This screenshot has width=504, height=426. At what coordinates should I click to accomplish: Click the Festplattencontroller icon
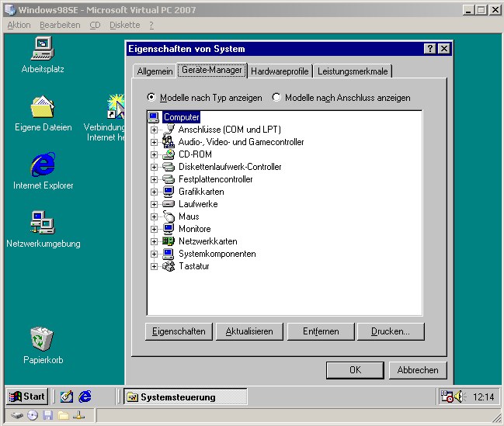169,179
